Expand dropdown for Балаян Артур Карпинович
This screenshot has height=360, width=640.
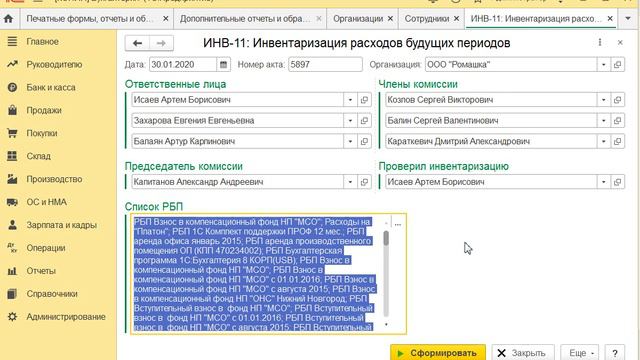tap(350, 141)
